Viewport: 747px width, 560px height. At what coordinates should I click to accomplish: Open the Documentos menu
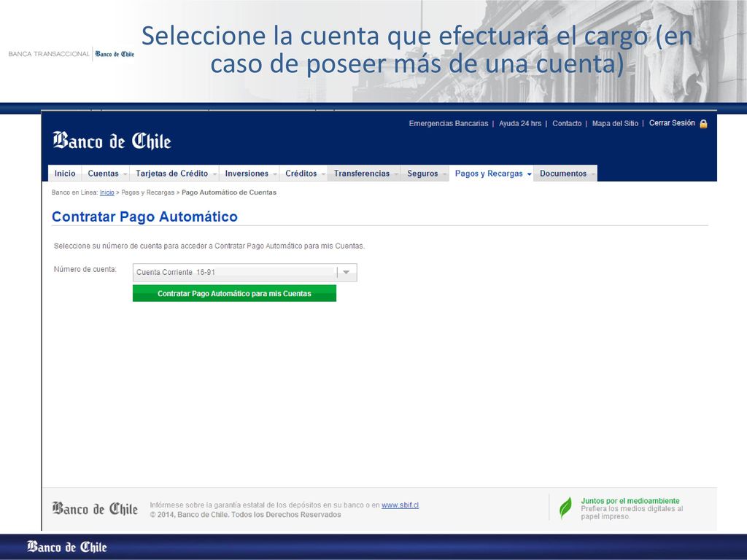(x=565, y=174)
